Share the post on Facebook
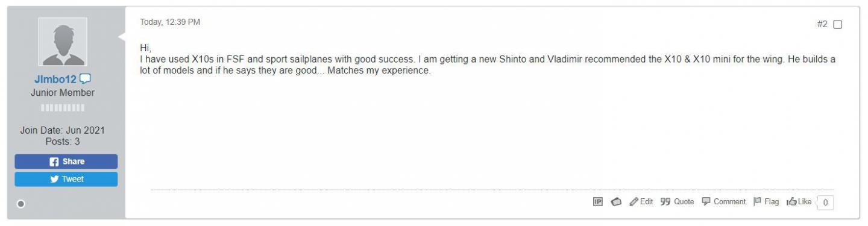 tap(66, 162)
